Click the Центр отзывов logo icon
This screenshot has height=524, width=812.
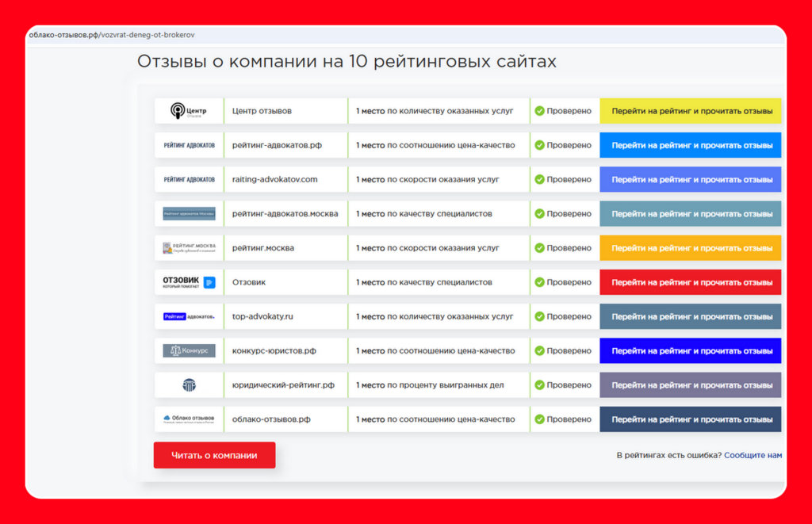[x=189, y=111]
